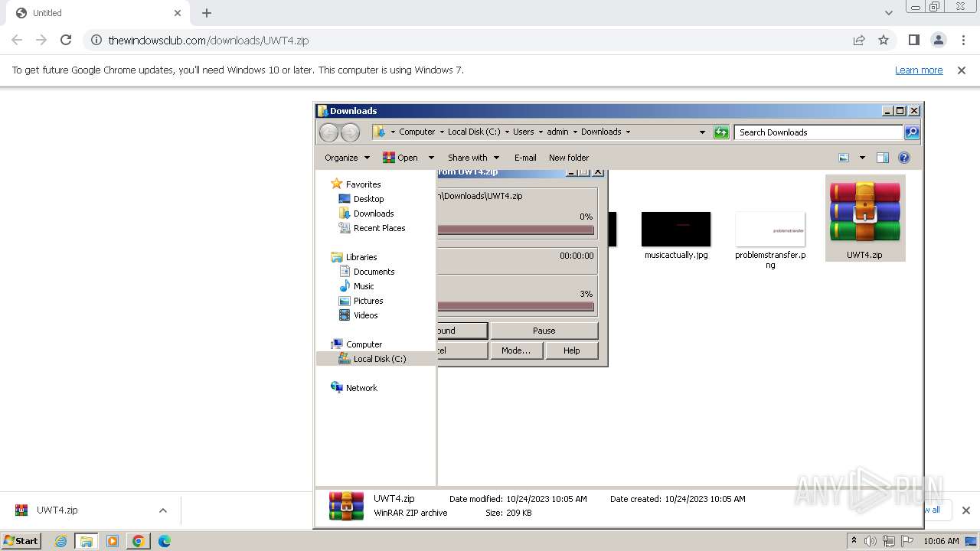
Task: View site information icon in address bar
Action: (x=96, y=40)
